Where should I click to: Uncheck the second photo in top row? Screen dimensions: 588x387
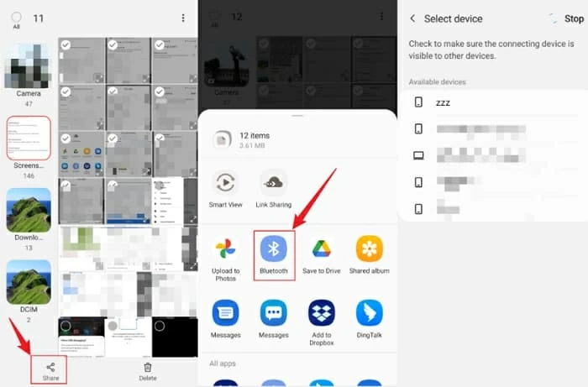113,44
